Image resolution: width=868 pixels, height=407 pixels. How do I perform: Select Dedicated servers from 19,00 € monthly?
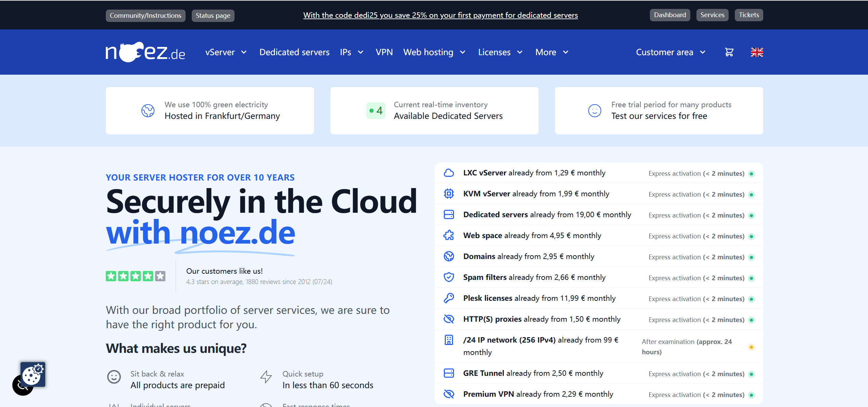(599, 215)
